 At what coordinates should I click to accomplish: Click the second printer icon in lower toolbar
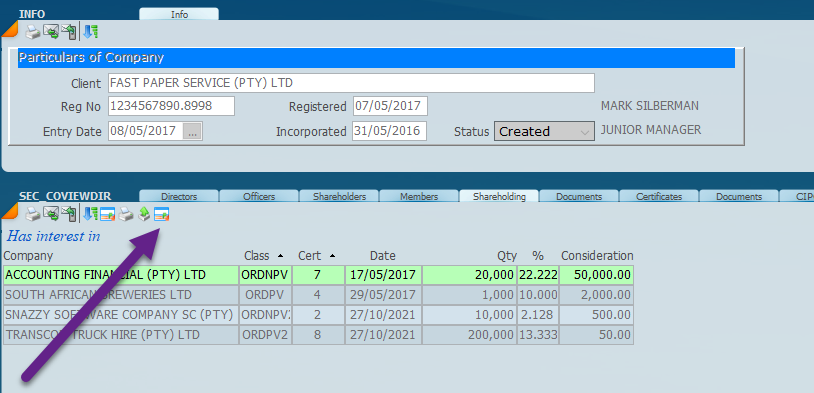(x=126, y=214)
